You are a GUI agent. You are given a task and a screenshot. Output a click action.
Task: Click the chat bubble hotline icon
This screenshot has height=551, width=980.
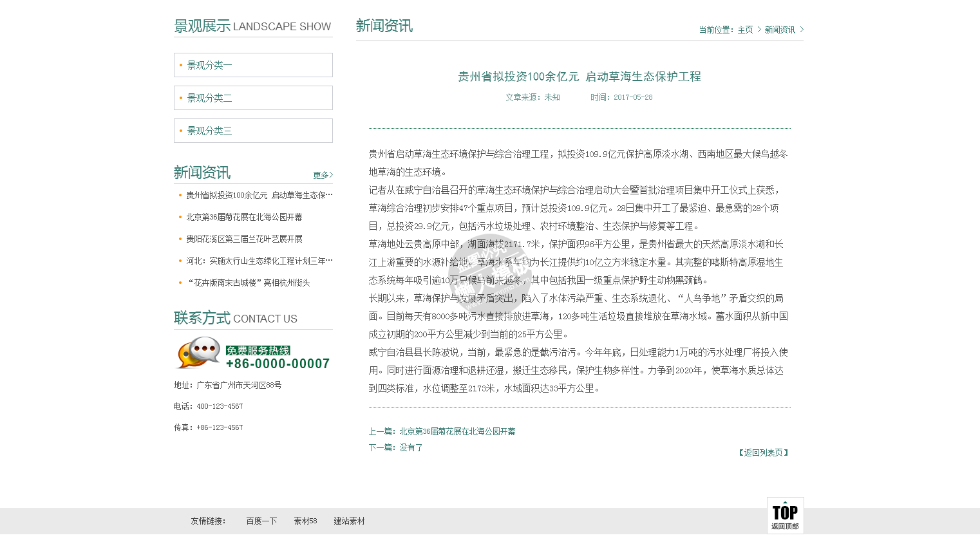[198, 353]
